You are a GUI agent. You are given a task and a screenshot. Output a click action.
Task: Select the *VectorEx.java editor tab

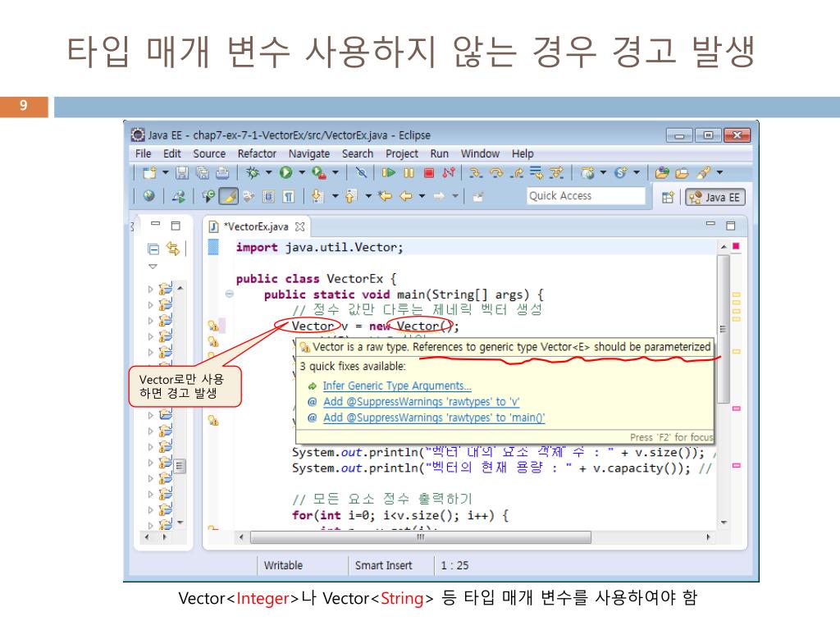click(256, 226)
